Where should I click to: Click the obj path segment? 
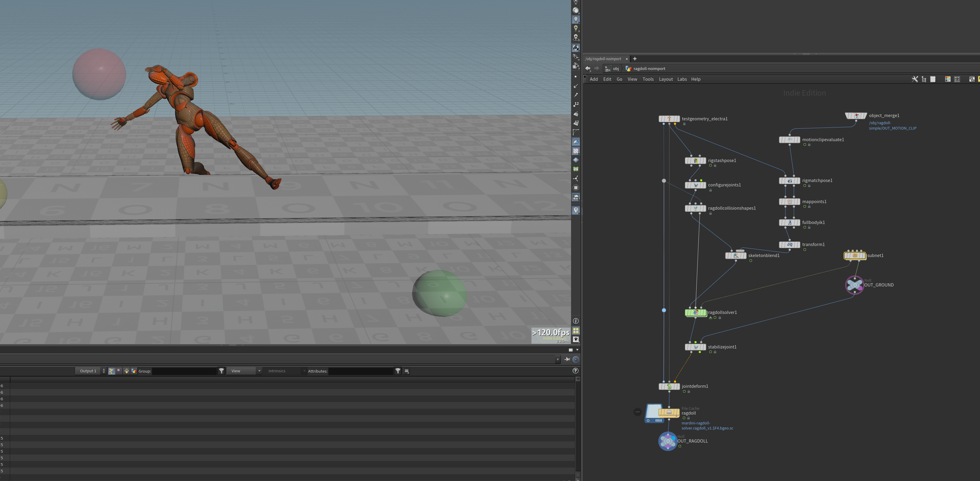612,69
